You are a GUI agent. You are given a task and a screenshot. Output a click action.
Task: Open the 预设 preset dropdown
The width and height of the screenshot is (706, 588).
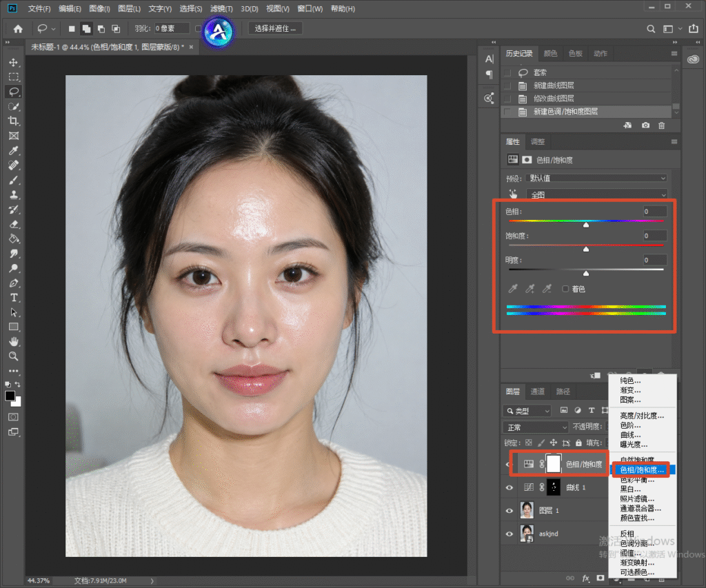[596, 179]
